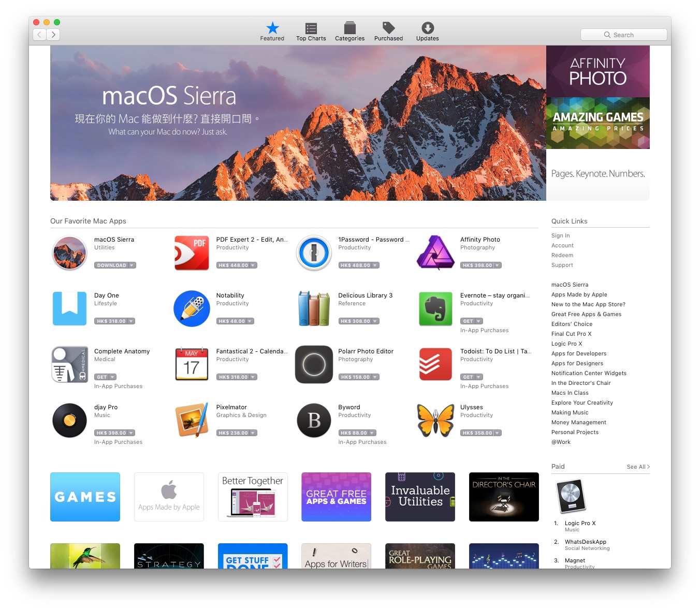Open the Editors' Choice quick link
Screen dimensions: 700x610
pyautogui.click(x=572, y=324)
